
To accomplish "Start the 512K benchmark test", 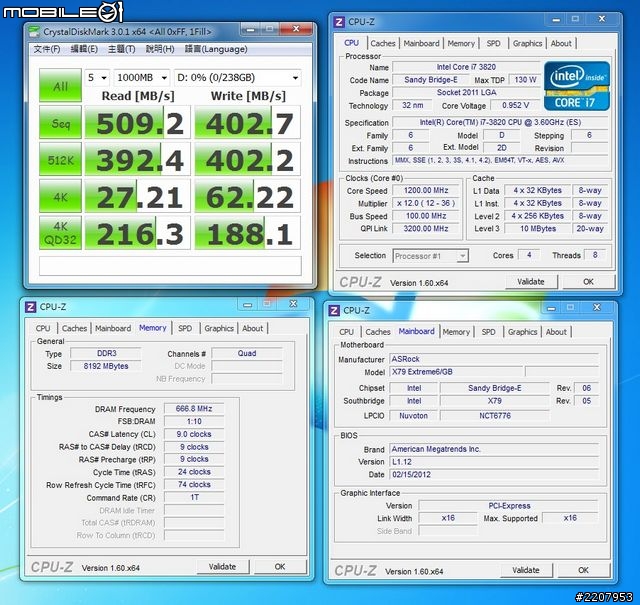I will [60, 159].
